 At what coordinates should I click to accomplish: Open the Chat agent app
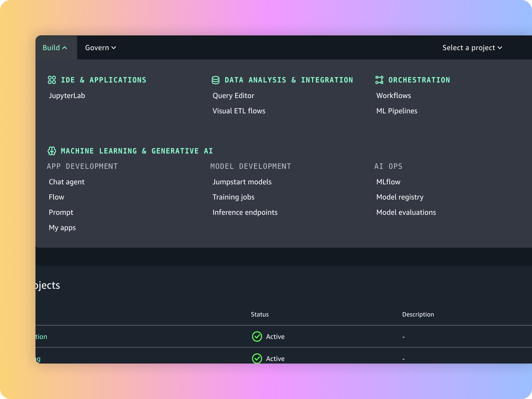[67, 182]
